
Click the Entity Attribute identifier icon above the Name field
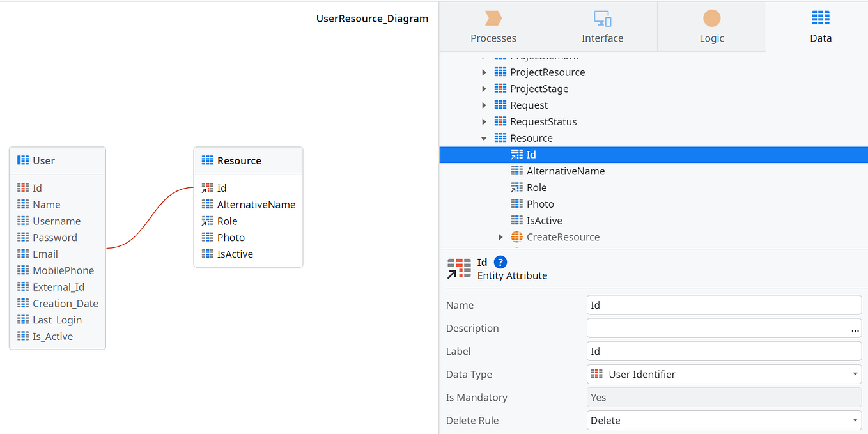pyautogui.click(x=458, y=268)
